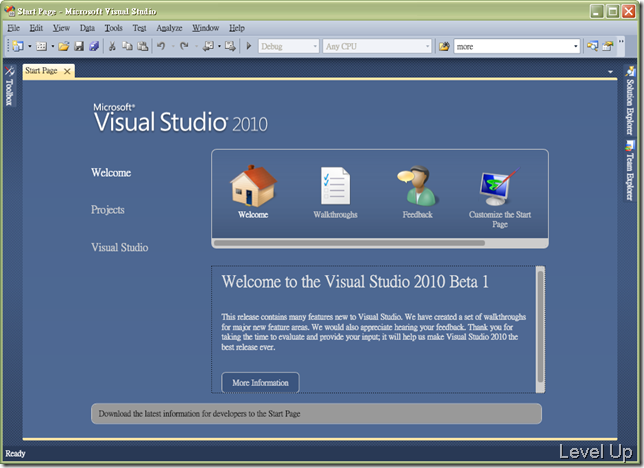
Task: Close the Start Page tab
Action: click(x=67, y=71)
